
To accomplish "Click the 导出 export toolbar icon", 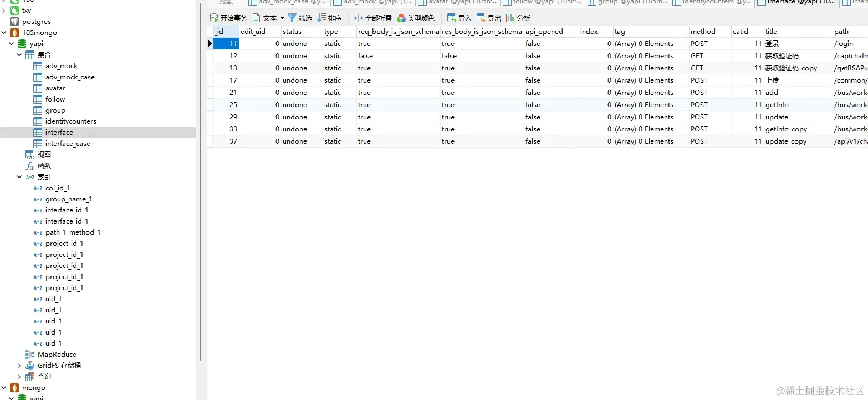I will (481, 18).
